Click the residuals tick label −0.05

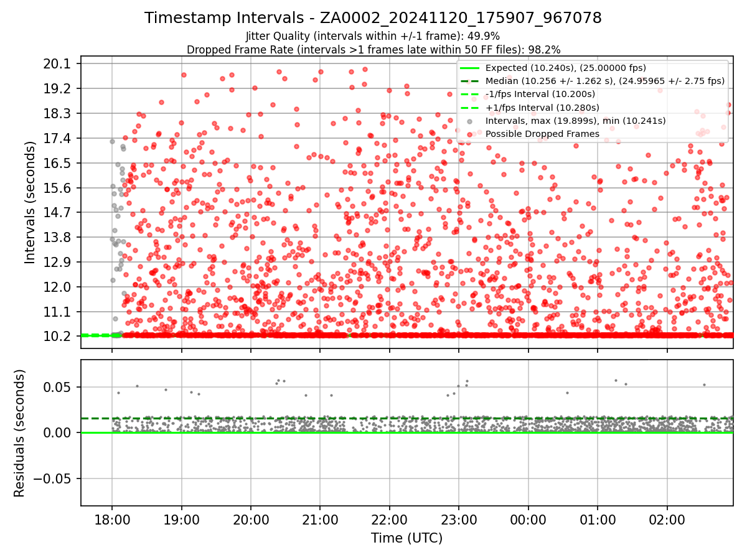(52, 478)
